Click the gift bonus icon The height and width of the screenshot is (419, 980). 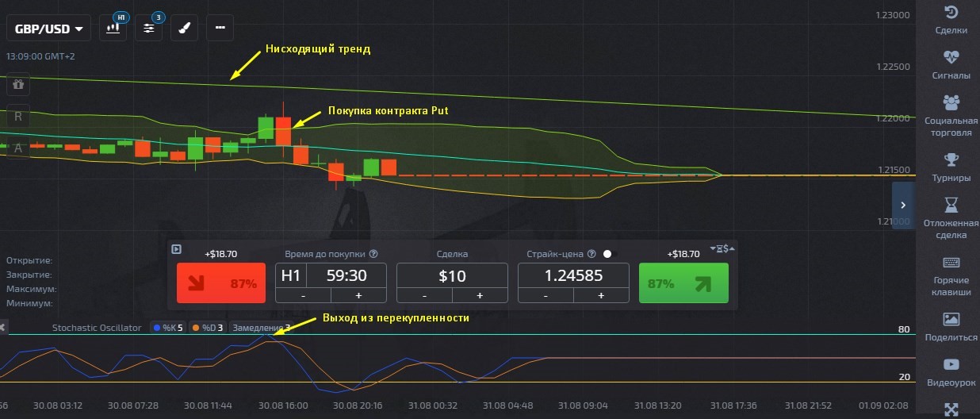(x=18, y=83)
